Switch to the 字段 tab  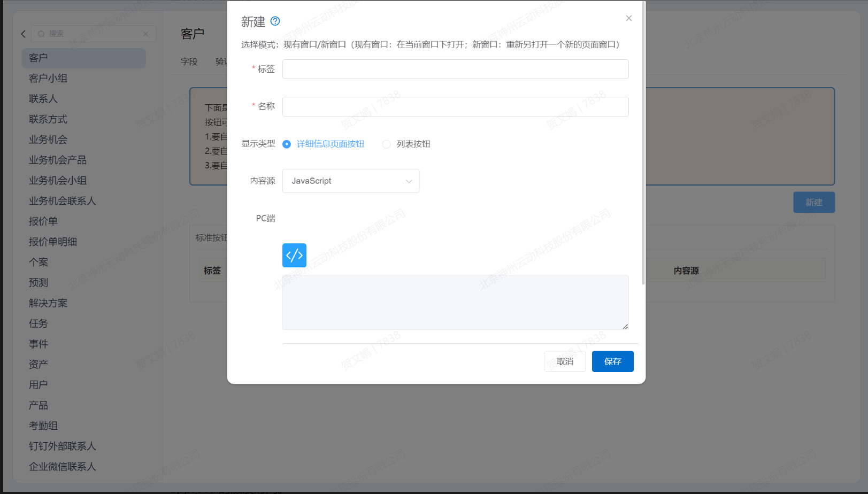pyautogui.click(x=189, y=61)
